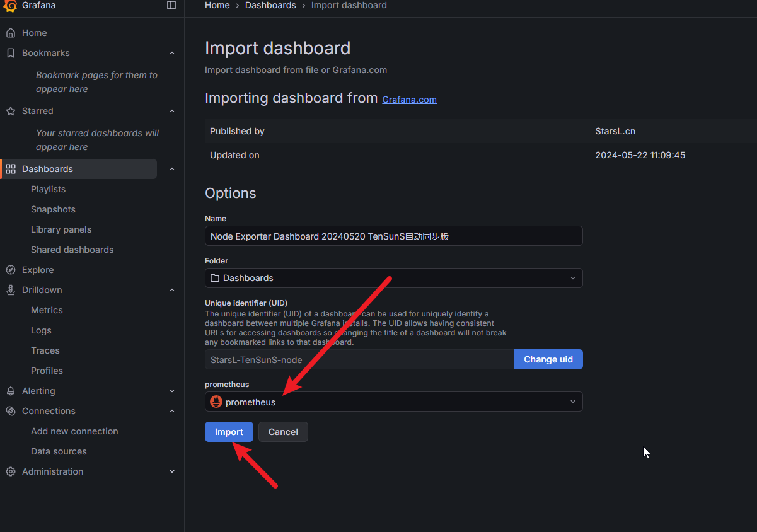Collapse the Drilldown section chevron

(172, 290)
